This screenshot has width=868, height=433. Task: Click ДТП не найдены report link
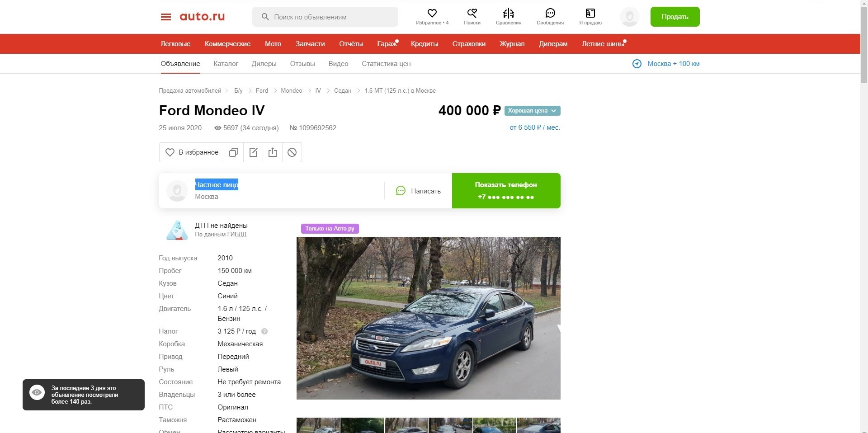[221, 226]
